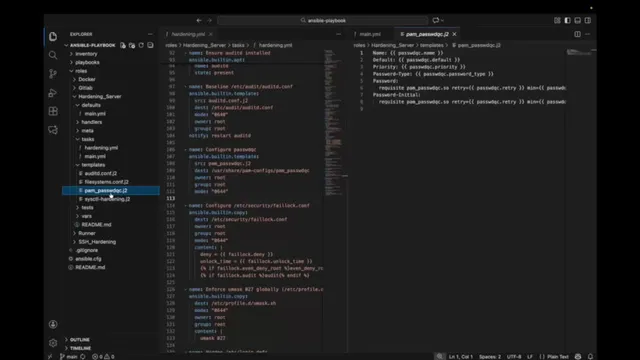640x360 pixels.
Task: Click New Folder icon in Explorer header
Action: [x=132, y=45]
